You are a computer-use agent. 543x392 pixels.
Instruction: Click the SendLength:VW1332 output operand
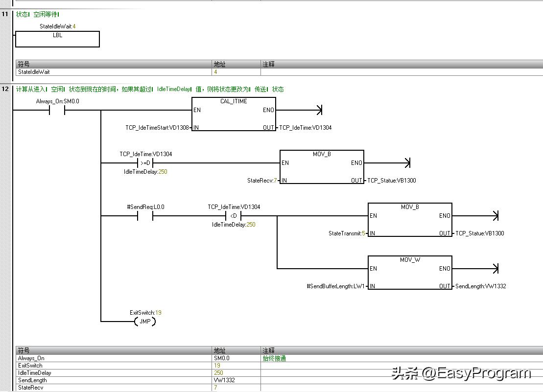tap(481, 286)
